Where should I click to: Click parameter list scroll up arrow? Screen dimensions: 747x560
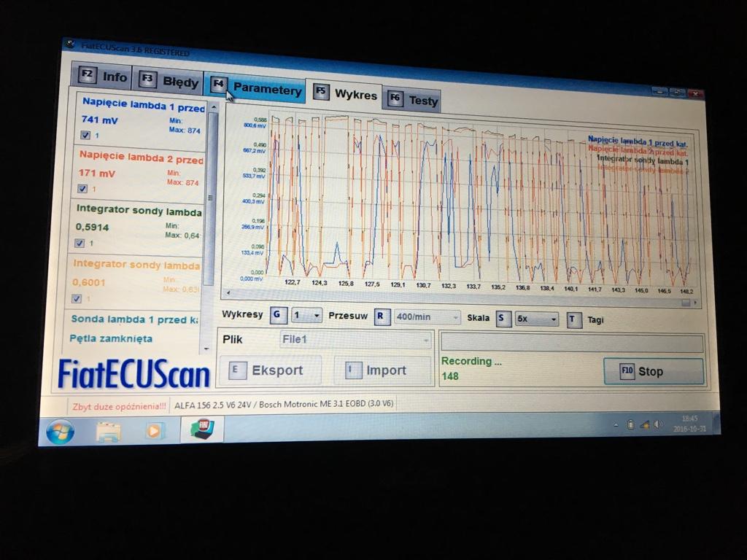[x=214, y=106]
